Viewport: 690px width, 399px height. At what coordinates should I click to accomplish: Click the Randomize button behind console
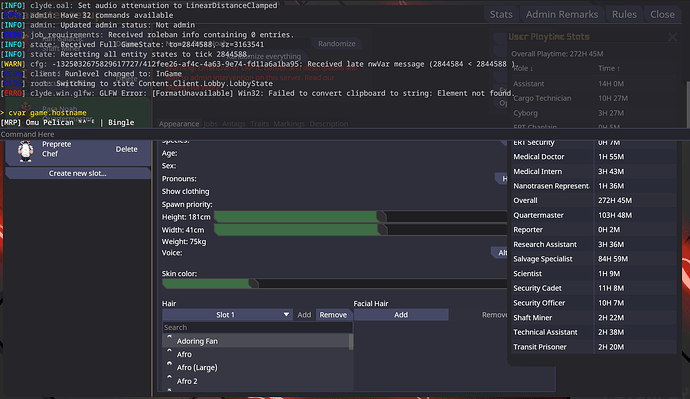(x=337, y=44)
